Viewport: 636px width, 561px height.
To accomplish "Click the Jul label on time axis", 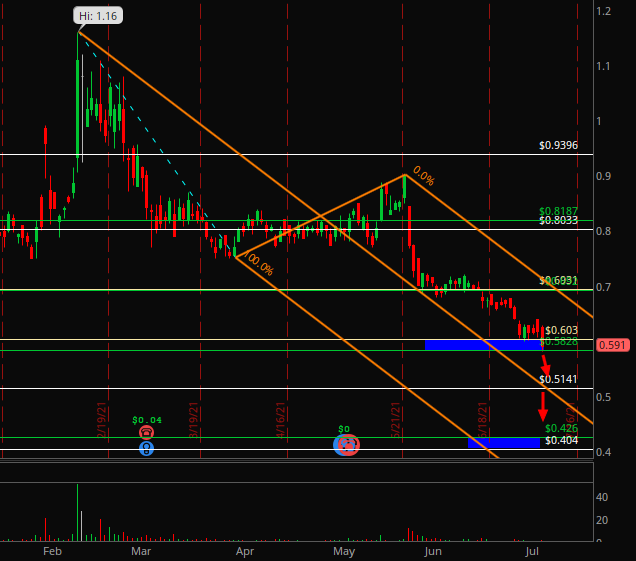I will (532, 551).
